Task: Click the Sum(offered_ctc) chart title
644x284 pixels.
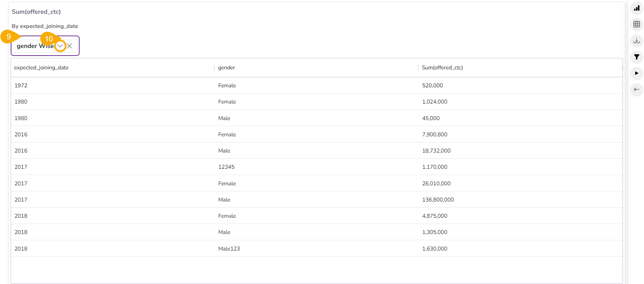Action: pos(36,12)
